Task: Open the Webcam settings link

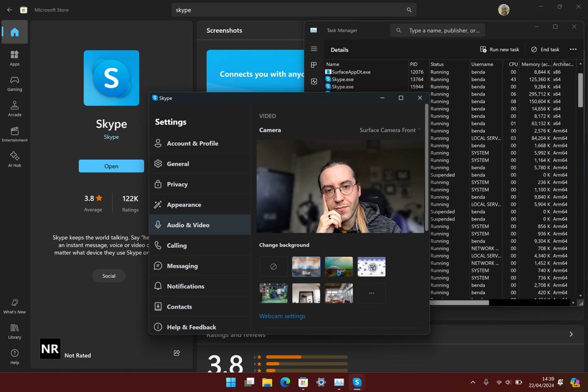Action: click(x=282, y=316)
